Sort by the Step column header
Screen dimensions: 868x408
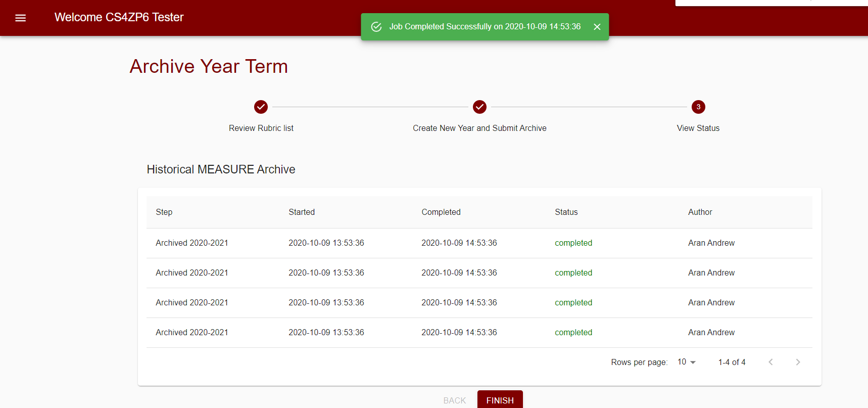tap(164, 212)
